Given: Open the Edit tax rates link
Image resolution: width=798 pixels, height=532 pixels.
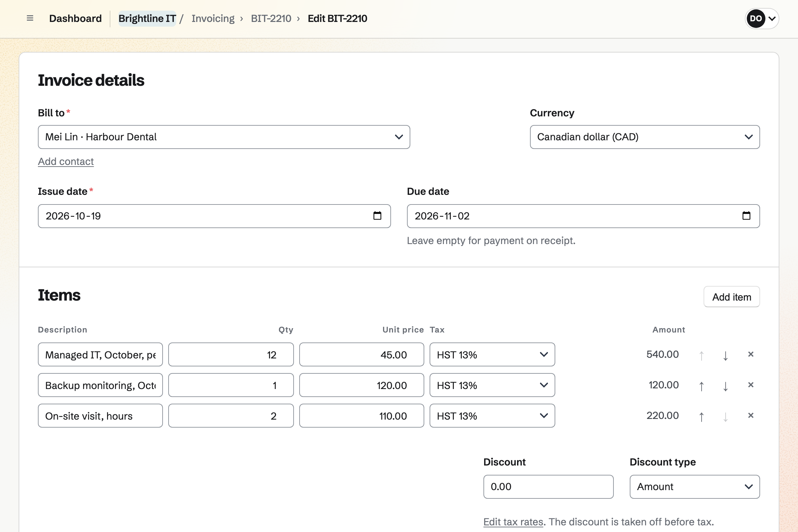Looking at the screenshot, I should [x=513, y=522].
